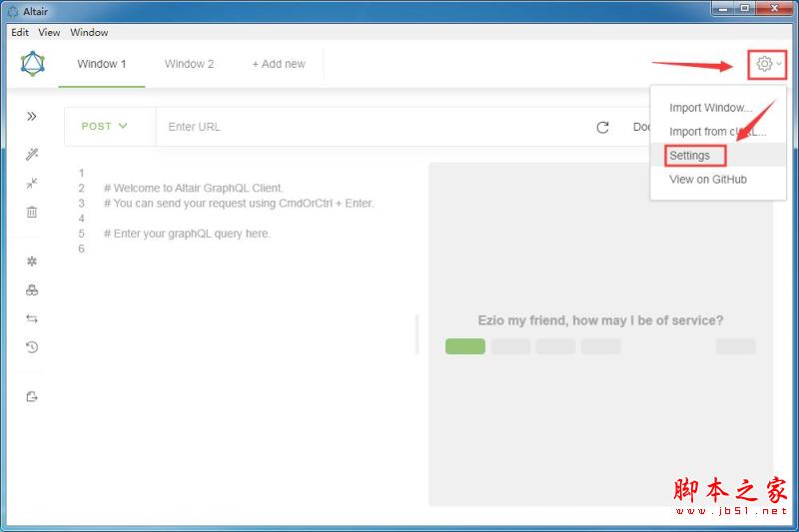Click the Altair logo icon

click(x=33, y=64)
